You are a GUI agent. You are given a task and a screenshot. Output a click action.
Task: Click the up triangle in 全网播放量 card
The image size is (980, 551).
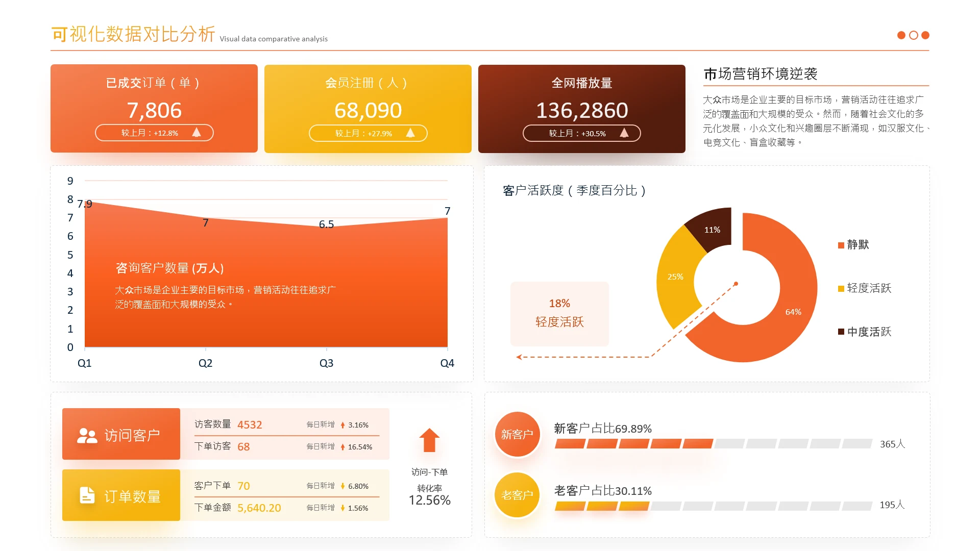tap(624, 133)
